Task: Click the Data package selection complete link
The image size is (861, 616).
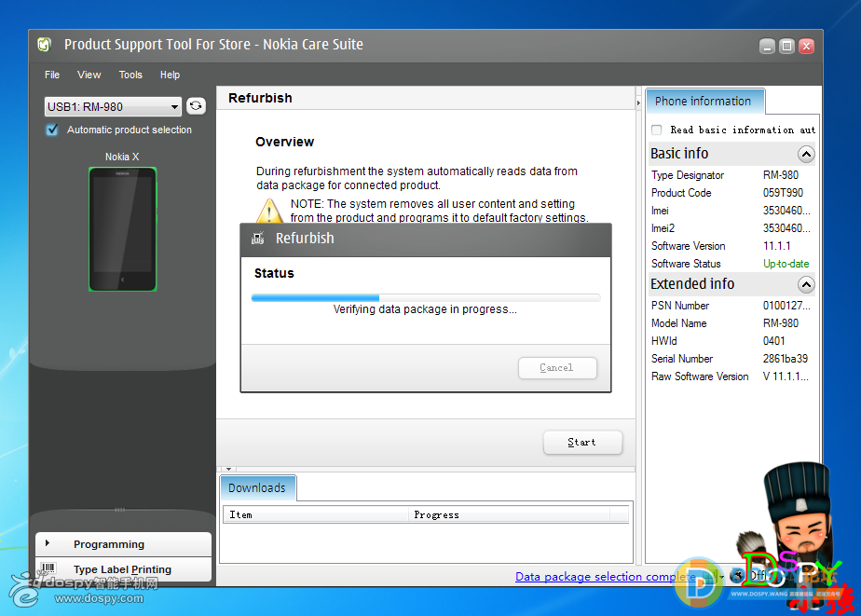Action: [604, 577]
